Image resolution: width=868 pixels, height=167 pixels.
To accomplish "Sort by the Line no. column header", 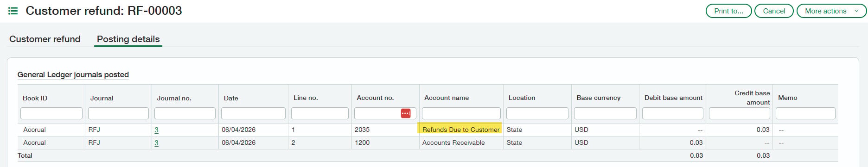I will (x=306, y=98).
